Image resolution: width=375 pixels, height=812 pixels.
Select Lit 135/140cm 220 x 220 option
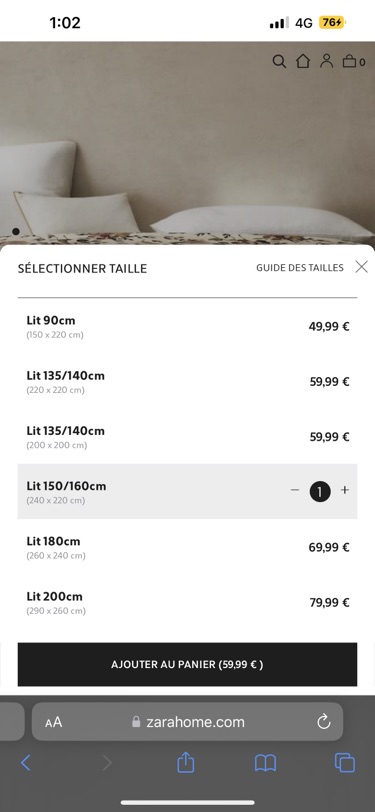(188, 382)
